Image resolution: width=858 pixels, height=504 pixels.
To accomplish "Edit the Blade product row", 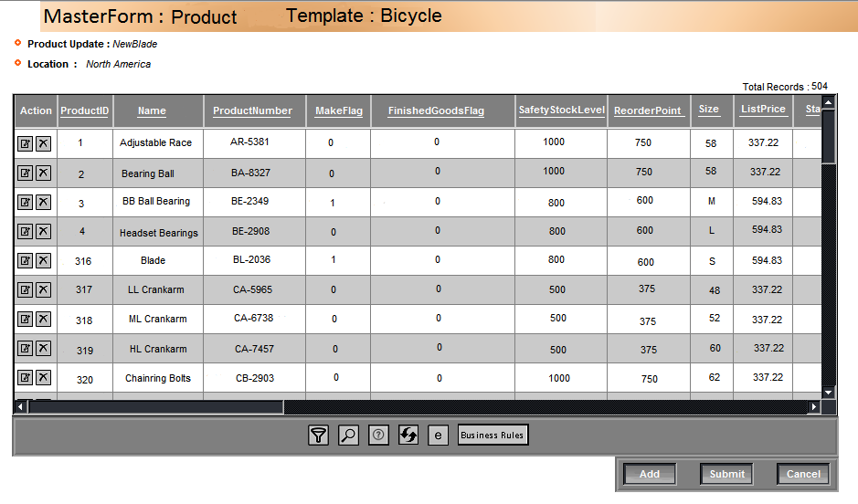I will point(26,260).
